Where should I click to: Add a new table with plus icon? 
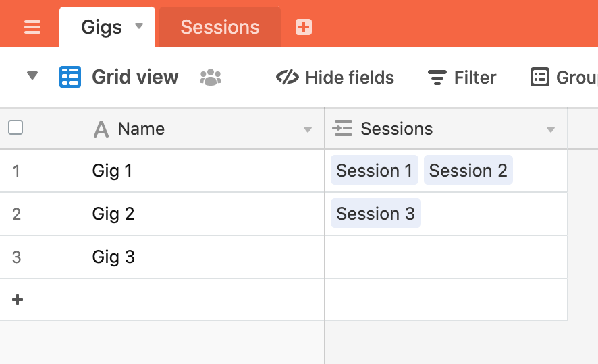[304, 27]
